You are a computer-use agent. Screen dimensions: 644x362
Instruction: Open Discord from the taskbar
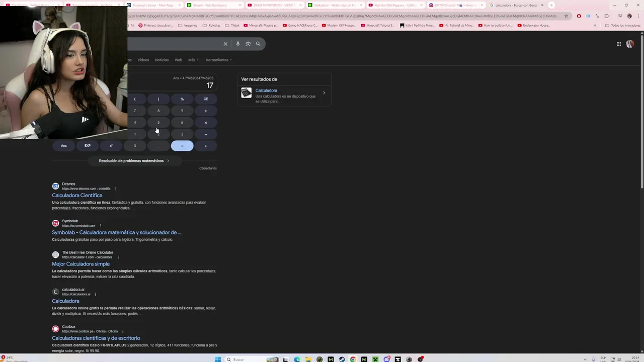[386, 359]
